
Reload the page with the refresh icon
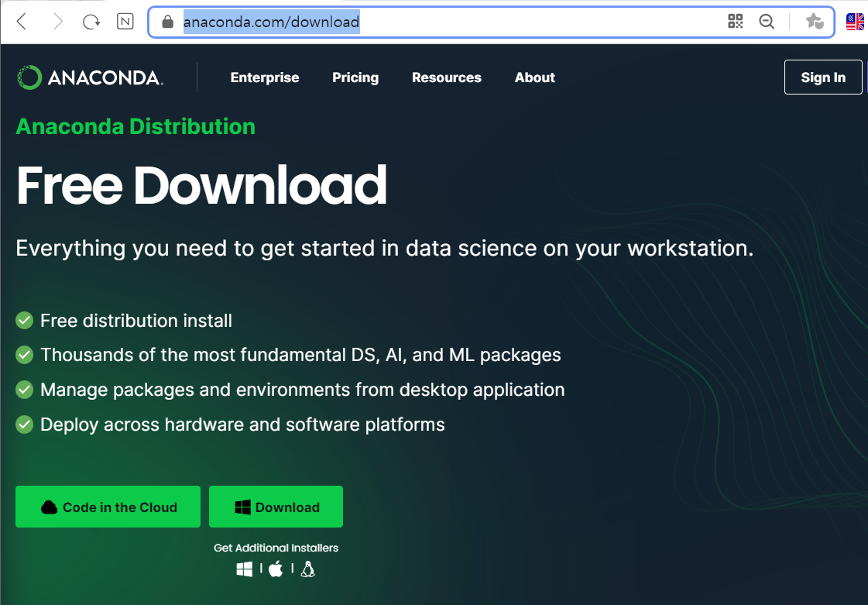pyautogui.click(x=91, y=22)
